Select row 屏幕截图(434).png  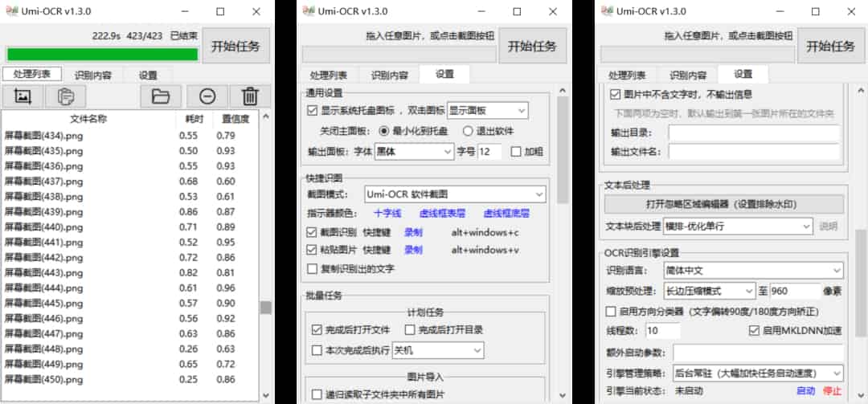(x=131, y=136)
